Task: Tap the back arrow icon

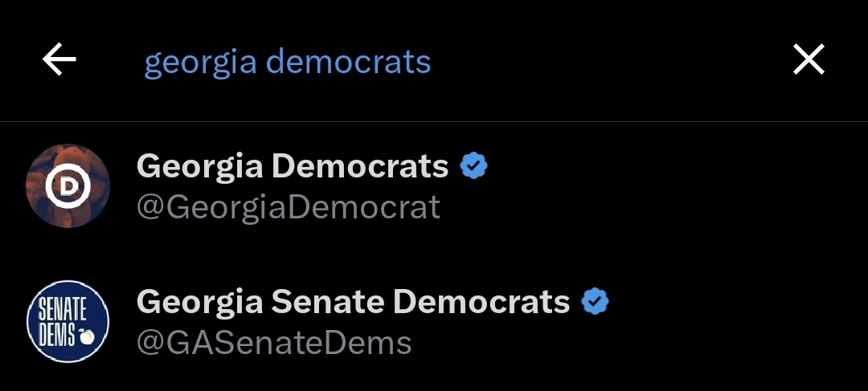Action: tap(59, 60)
